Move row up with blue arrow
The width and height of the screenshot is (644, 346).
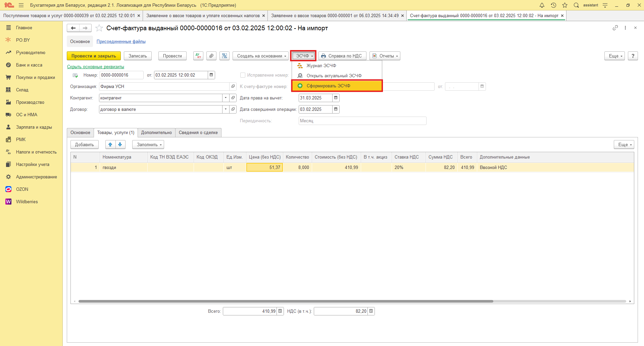click(x=110, y=144)
